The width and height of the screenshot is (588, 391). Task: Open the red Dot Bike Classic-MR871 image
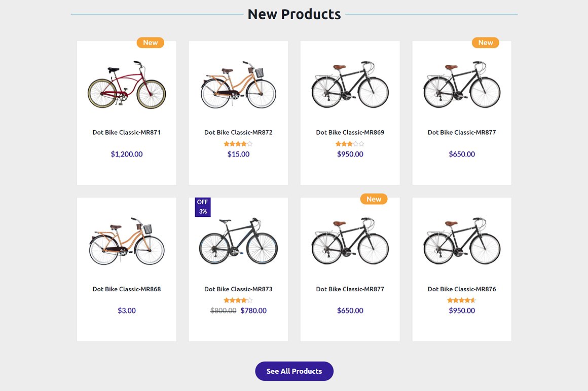[127, 85]
